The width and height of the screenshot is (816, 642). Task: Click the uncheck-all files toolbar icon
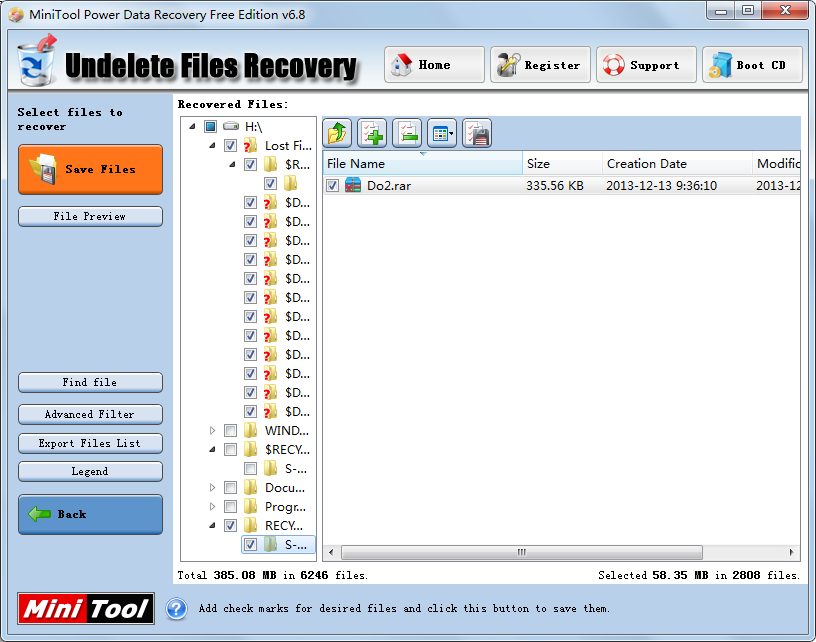tap(407, 133)
